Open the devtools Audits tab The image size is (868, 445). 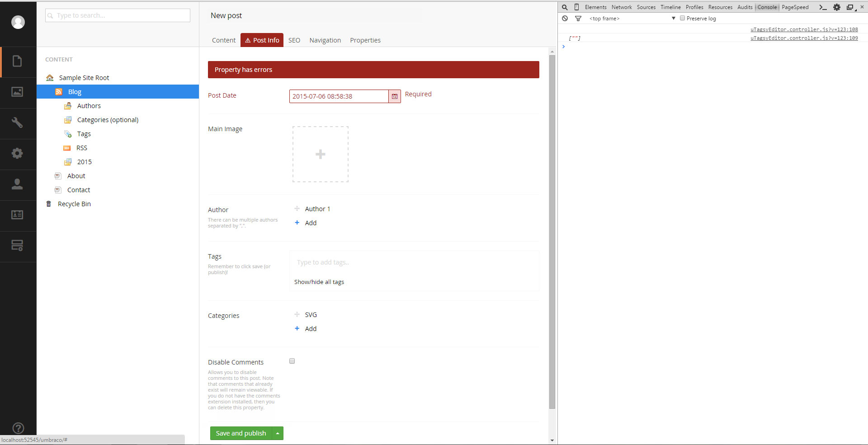coord(745,7)
